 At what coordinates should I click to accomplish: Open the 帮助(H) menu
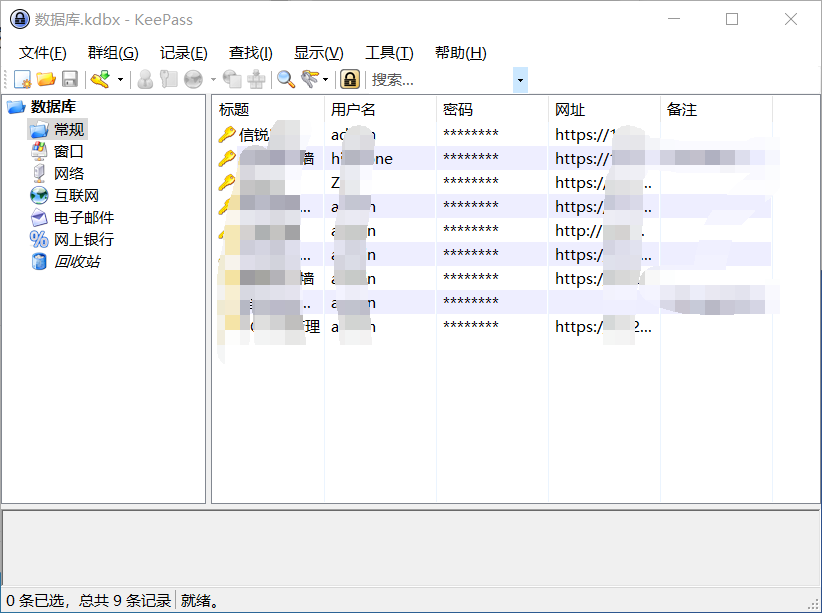click(x=460, y=53)
